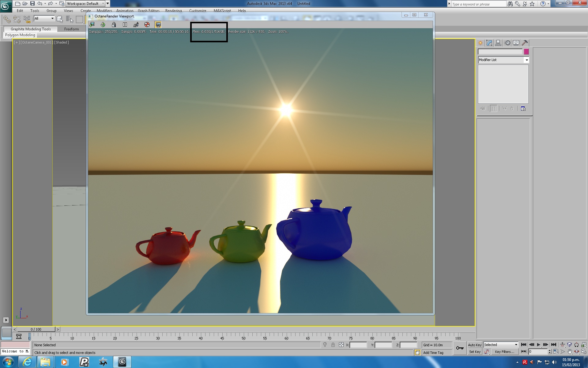Open the Rendering menu
588x368 pixels.
point(173,10)
